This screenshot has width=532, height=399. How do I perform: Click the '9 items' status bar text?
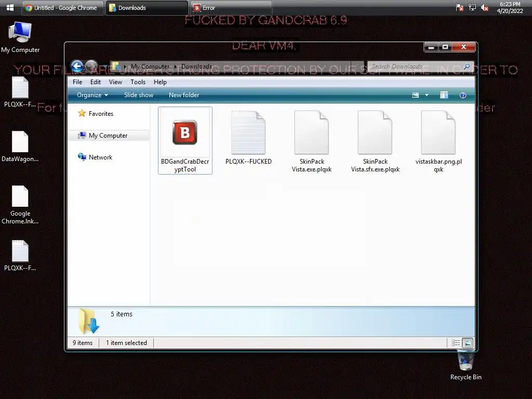(x=83, y=343)
